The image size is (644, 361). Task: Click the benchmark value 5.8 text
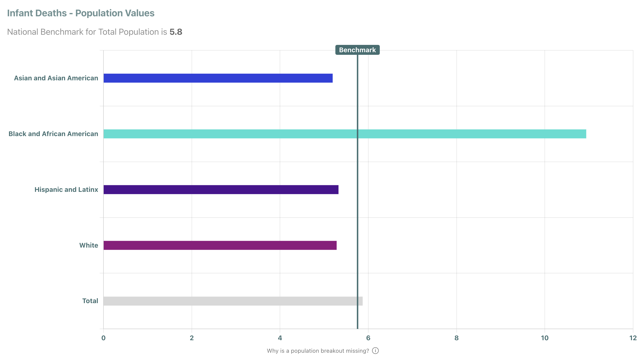click(x=176, y=32)
